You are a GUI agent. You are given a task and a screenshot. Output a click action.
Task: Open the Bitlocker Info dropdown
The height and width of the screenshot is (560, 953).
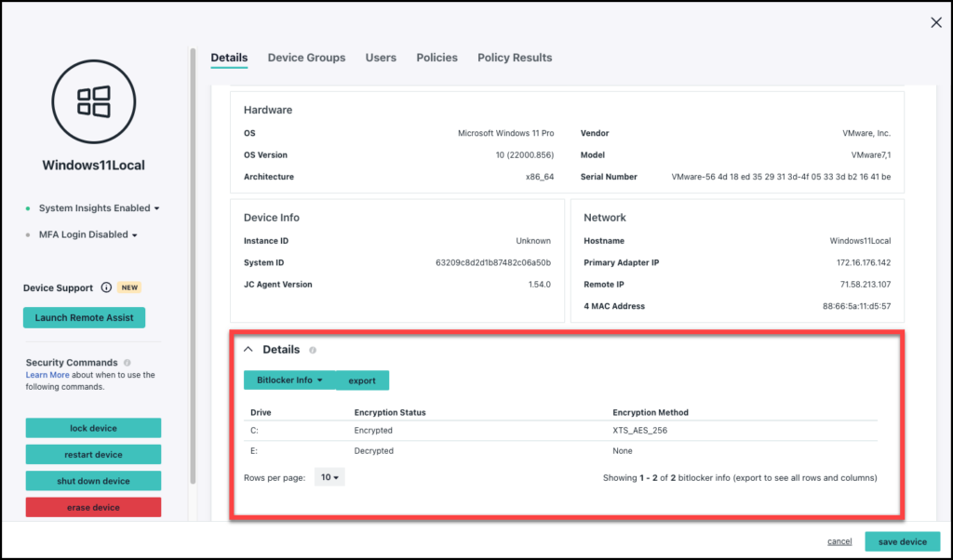click(x=289, y=380)
